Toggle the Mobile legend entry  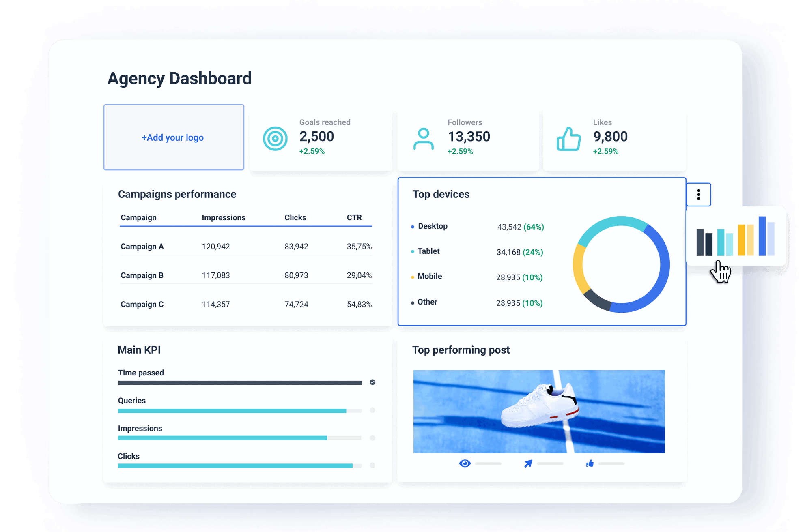(x=430, y=276)
